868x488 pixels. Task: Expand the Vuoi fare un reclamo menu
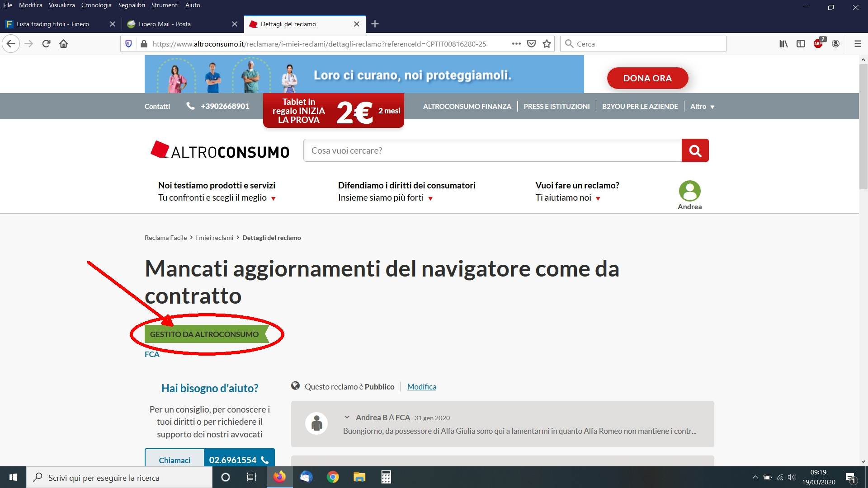(577, 192)
